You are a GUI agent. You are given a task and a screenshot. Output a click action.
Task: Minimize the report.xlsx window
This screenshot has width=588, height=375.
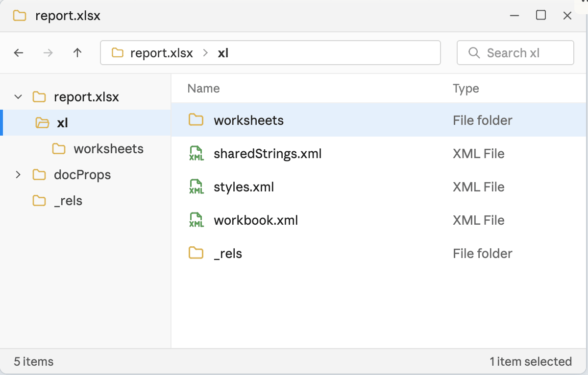[514, 16]
